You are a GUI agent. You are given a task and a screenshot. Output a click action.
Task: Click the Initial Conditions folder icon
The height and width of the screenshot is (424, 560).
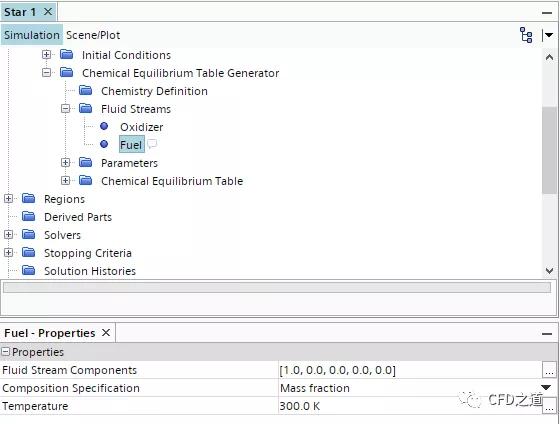pyautogui.click(x=67, y=55)
